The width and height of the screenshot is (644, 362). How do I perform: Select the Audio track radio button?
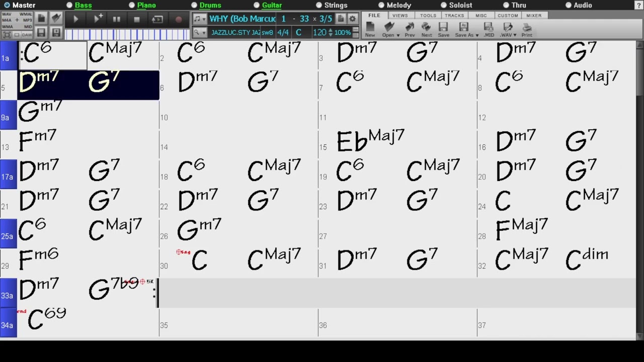(x=569, y=5)
